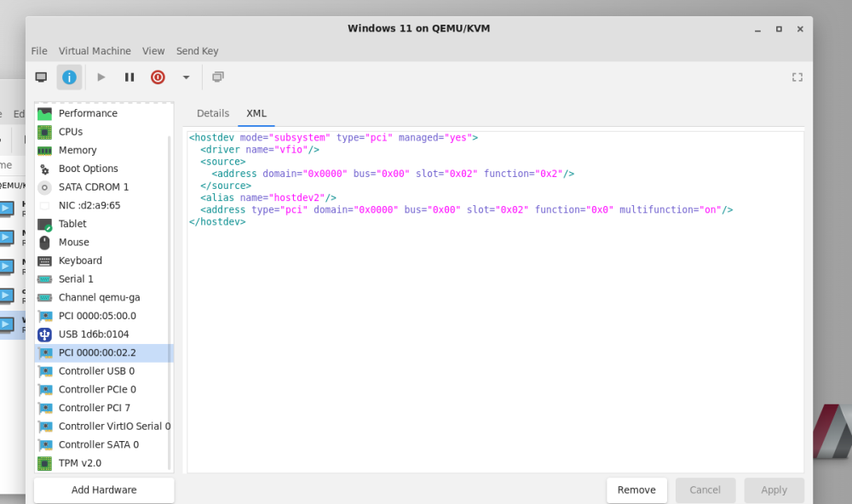Click the Apply button
852x504 pixels.
tap(774, 490)
